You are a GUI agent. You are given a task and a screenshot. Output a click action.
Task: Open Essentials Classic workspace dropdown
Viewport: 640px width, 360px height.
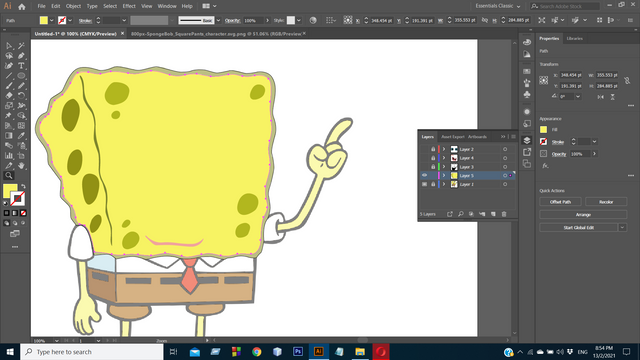pos(498,6)
